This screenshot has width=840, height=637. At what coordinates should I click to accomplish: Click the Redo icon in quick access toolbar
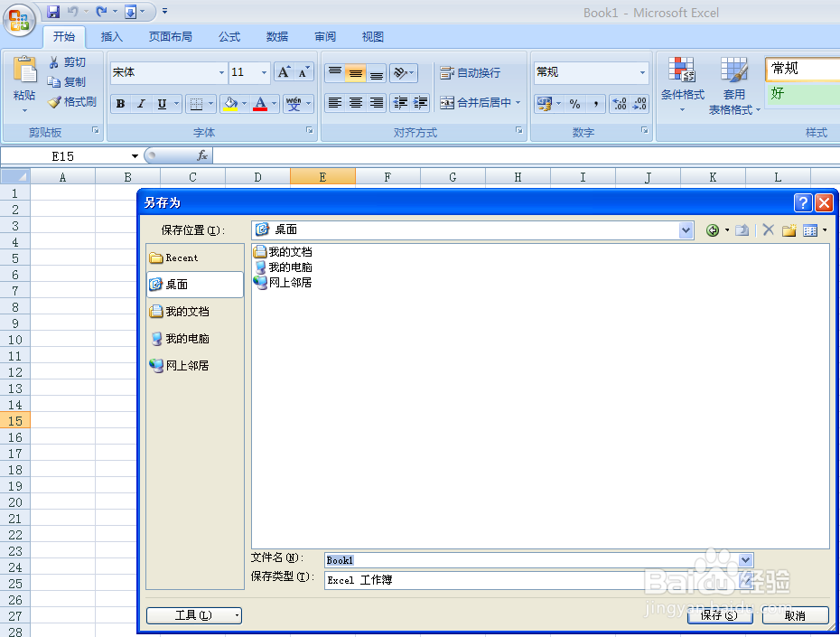point(101,11)
